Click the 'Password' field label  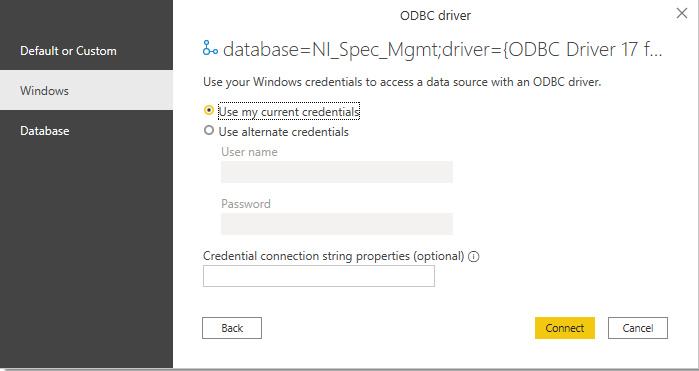[x=246, y=204]
